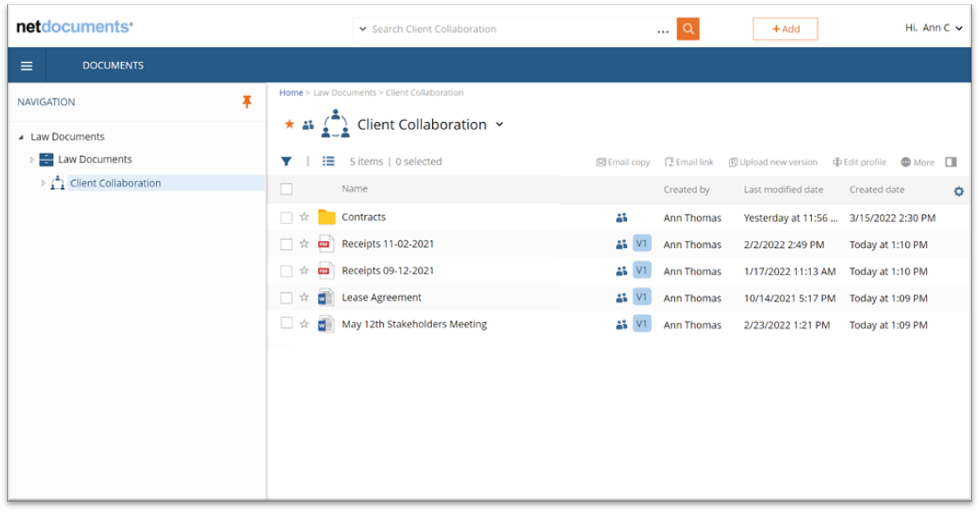Expand the Client Collaboration title dropdown
Image resolution: width=980 pixels, height=512 pixels.
coord(498,125)
